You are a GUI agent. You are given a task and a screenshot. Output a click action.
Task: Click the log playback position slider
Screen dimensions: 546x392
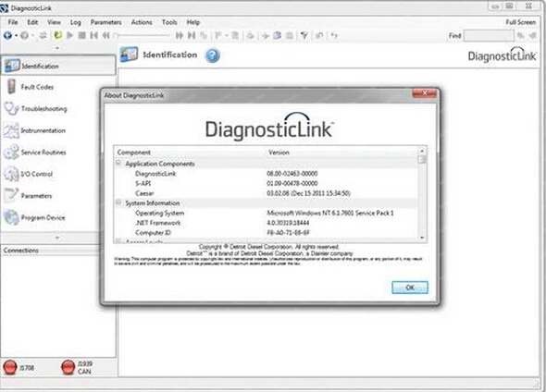coord(142,35)
